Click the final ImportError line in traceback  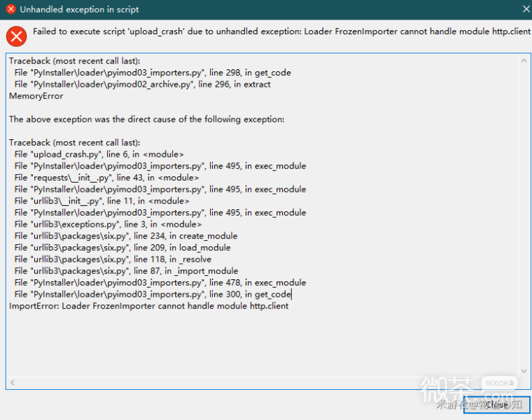click(x=148, y=306)
